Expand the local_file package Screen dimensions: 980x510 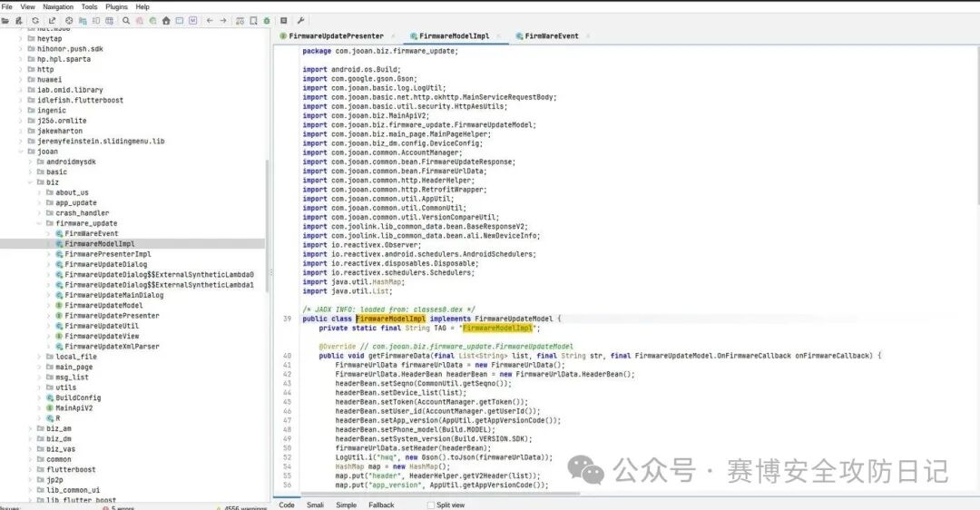[x=39, y=357]
